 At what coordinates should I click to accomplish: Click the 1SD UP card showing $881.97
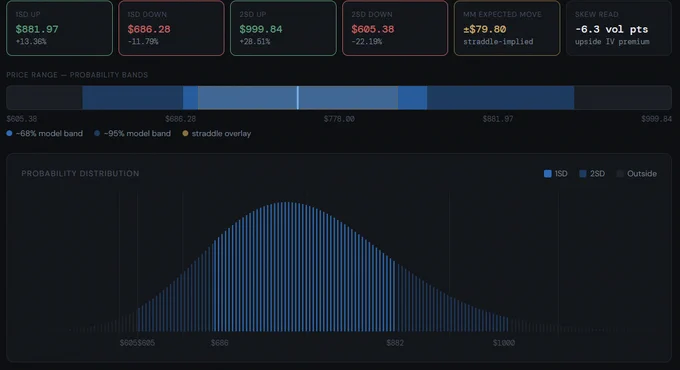[59, 28]
